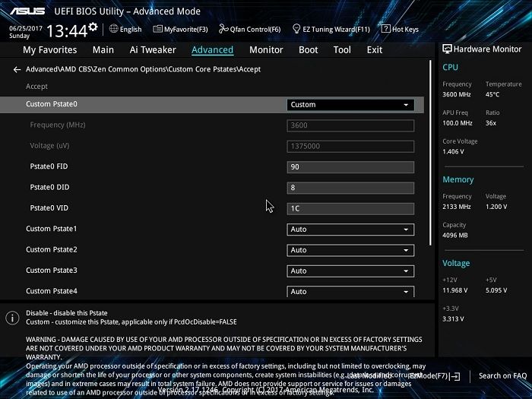The image size is (532, 399).
Task: Open the Tool tab
Action: [x=342, y=50]
